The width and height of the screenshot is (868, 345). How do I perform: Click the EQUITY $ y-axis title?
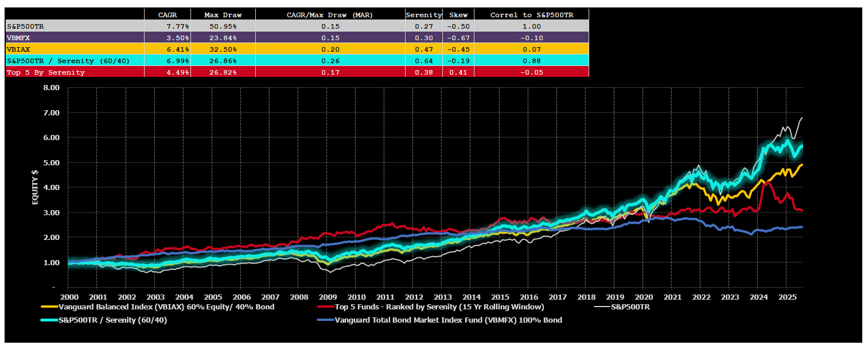point(35,187)
